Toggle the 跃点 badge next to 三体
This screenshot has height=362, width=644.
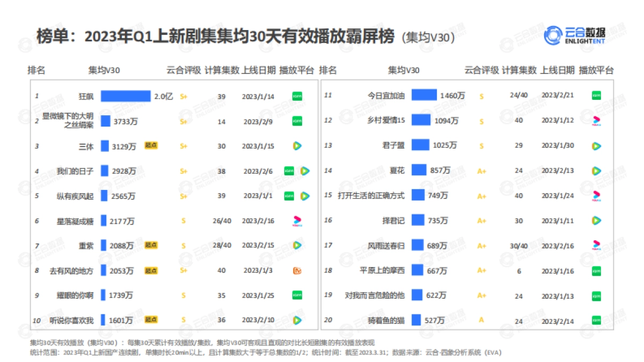(x=151, y=145)
